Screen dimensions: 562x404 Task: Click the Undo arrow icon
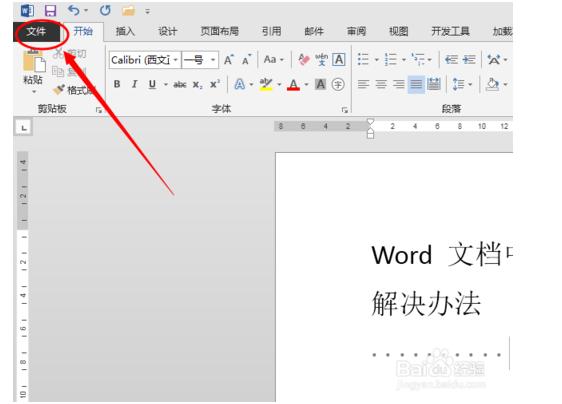(73, 10)
